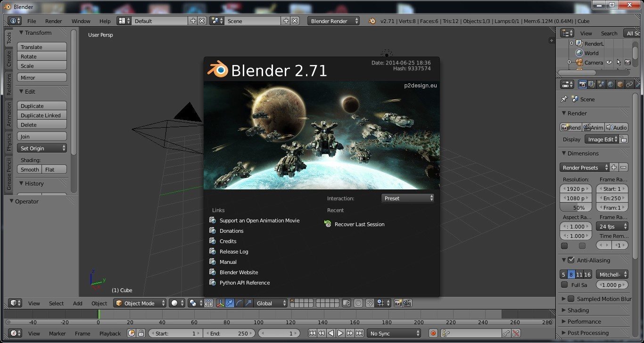
Task: Click the Camera row's render camera icon
Action: [x=627, y=62]
